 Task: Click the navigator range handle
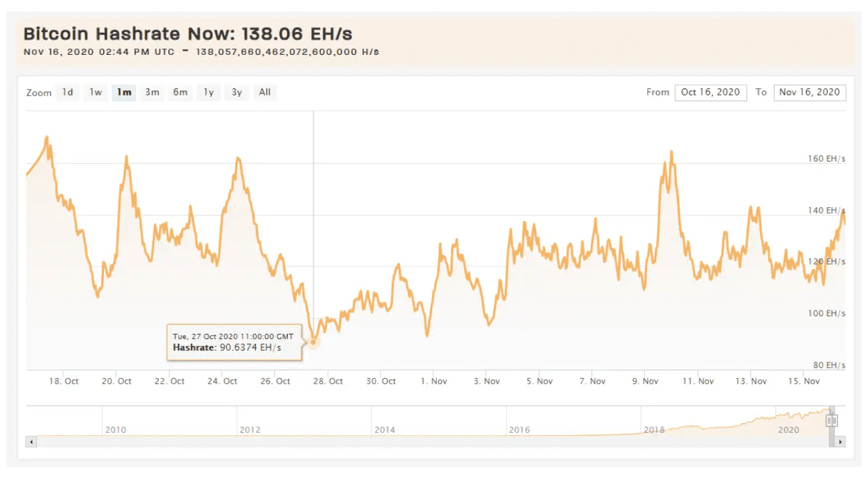(x=832, y=421)
